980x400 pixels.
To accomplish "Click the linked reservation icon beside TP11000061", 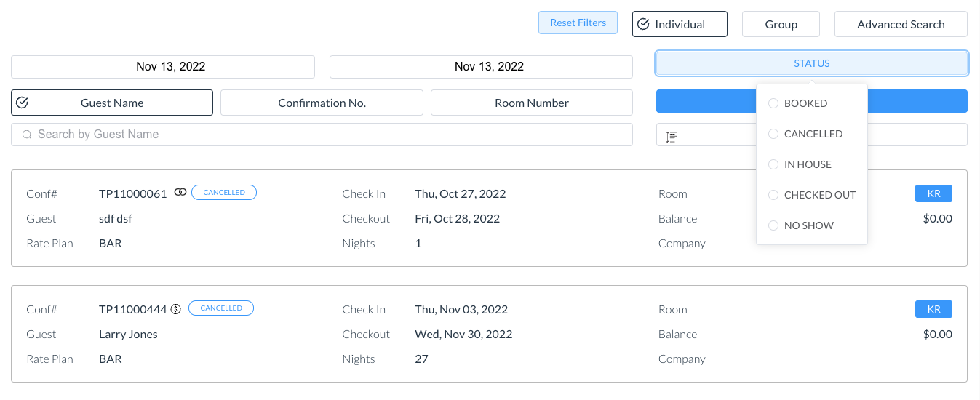I will 180,193.
